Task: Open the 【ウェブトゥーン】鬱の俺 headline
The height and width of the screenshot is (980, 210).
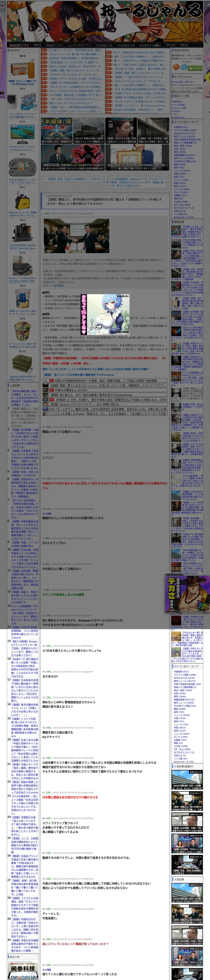Action: (75, 54)
